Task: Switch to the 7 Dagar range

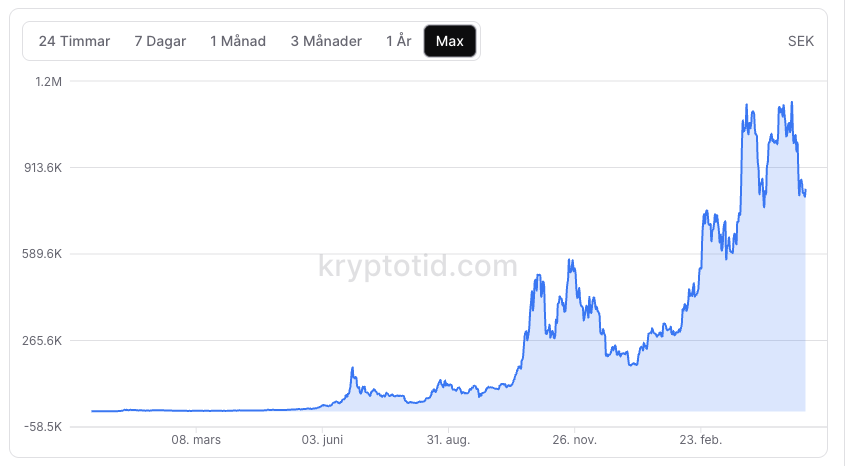Action: pos(160,41)
